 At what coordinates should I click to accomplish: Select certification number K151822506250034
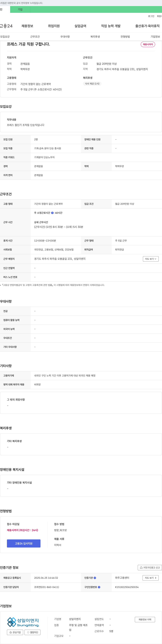click(127, 587)
